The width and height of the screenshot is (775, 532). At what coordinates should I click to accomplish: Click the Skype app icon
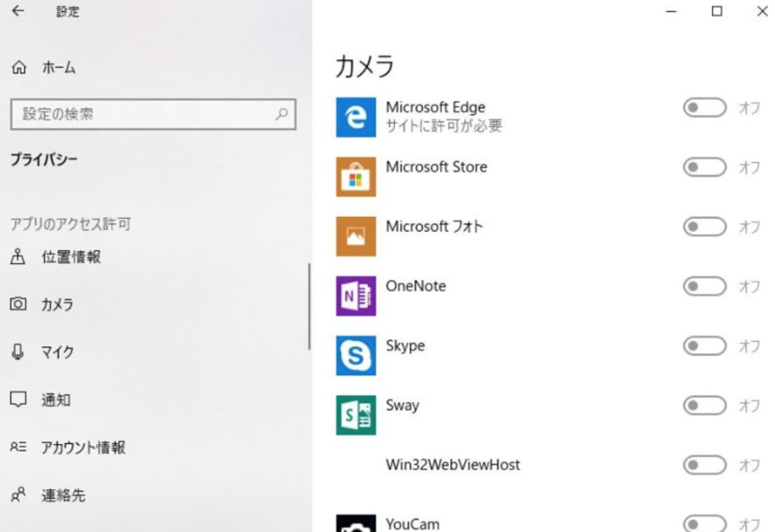tap(356, 355)
